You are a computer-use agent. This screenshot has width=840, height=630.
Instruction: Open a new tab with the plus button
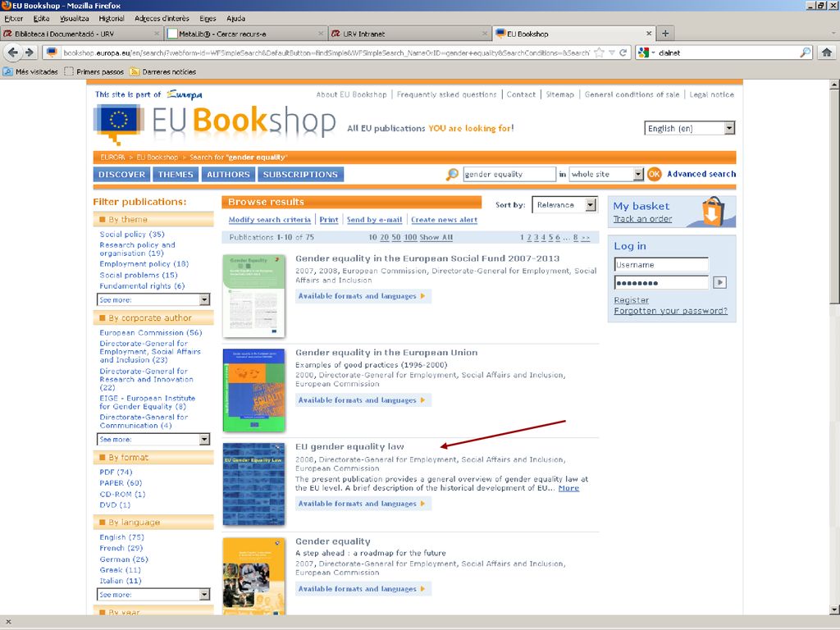(665, 33)
